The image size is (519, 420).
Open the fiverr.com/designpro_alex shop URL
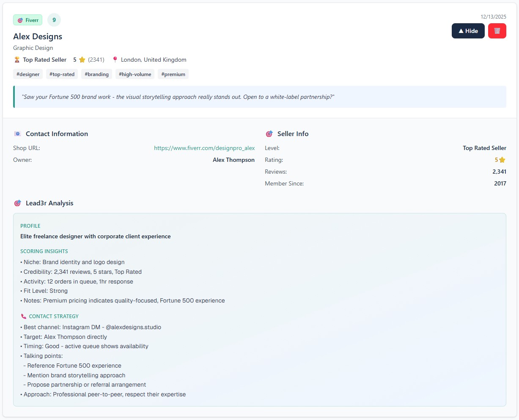point(204,148)
